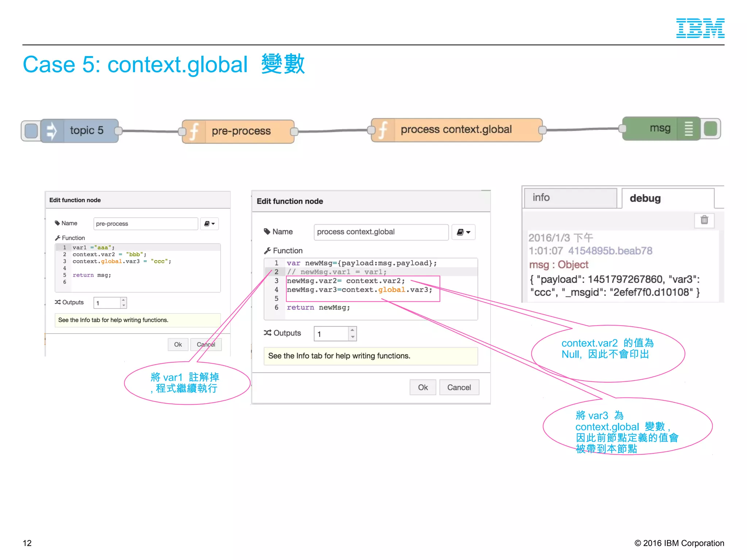Click the wrench icon beside Function in the process context.global dialog
This screenshot has height=560, width=747.
[267, 250]
